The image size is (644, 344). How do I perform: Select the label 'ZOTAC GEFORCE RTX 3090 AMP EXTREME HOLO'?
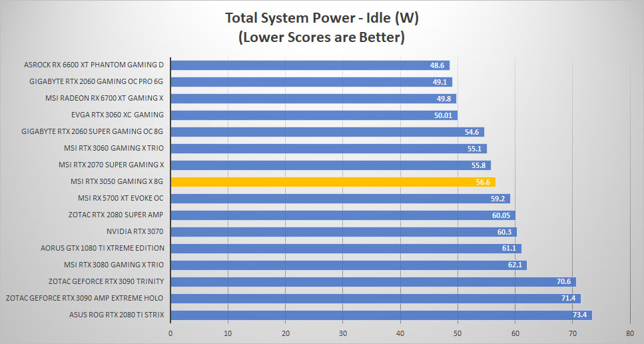click(84, 298)
